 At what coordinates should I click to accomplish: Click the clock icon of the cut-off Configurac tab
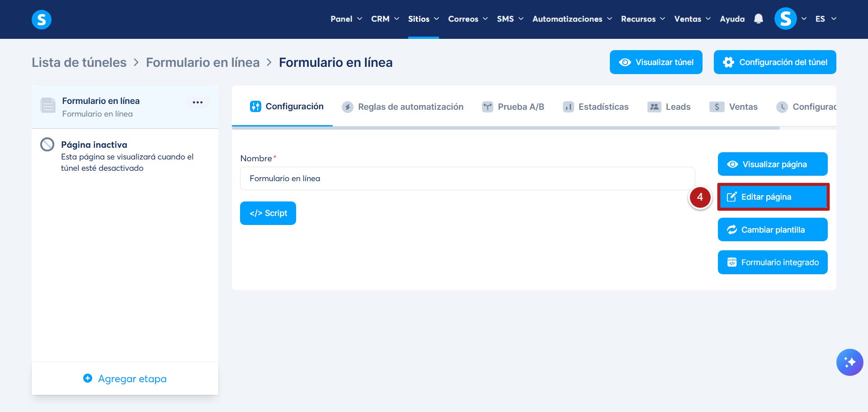coord(782,107)
